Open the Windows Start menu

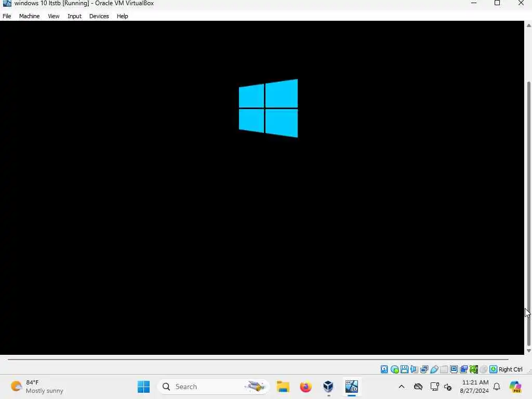pos(143,387)
